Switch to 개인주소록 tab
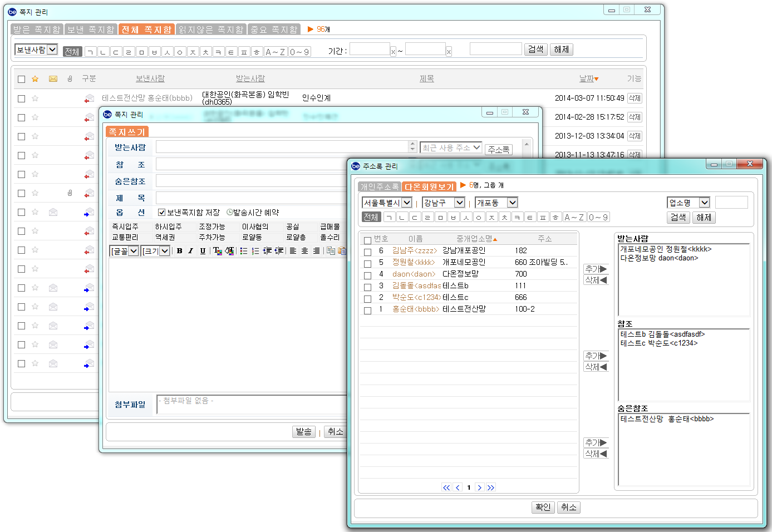772x532 pixels. [379, 186]
